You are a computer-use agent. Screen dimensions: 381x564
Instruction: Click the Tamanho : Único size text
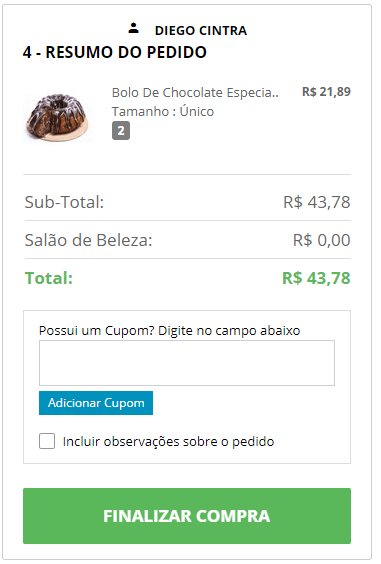[163, 112]
